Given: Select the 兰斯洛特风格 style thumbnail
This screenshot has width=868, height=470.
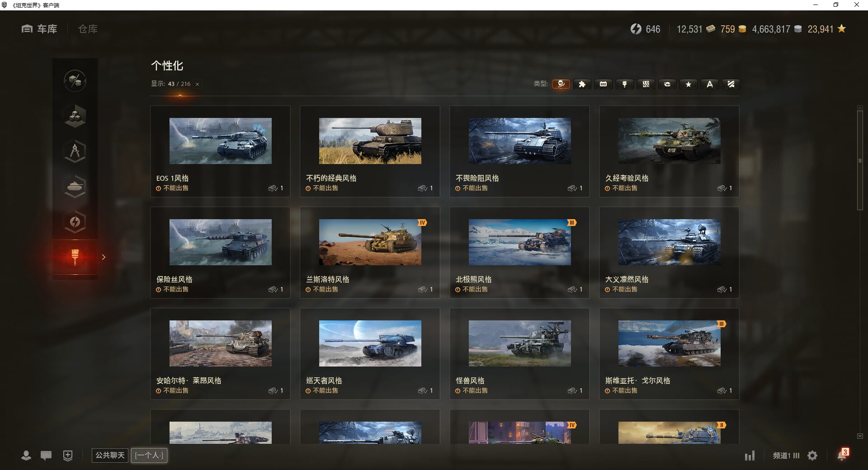Looking at the screenshot, I should [x=370, y=242].
